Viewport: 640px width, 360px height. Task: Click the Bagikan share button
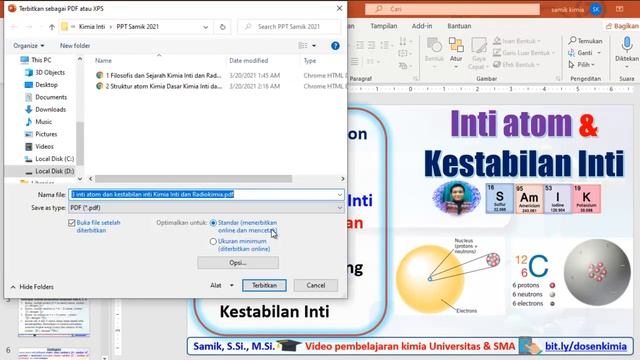[622, 26]
